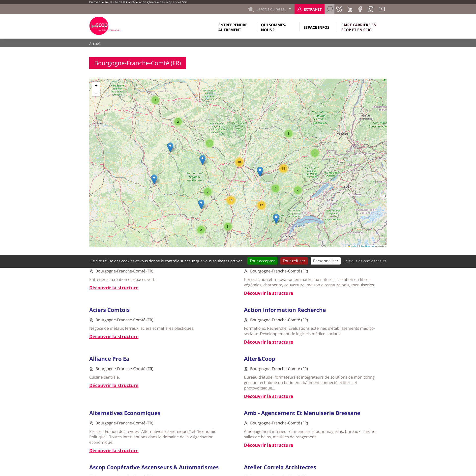Click the map cluster marker labeled 10
This screenshot has height=476, width=476.
pyautogui.click(x=231, y=200)
